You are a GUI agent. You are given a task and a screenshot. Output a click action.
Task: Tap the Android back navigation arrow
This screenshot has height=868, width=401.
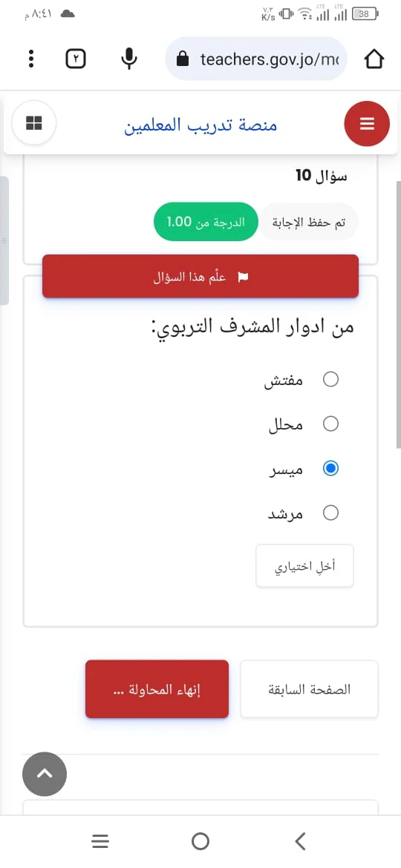tap(300, 841)
